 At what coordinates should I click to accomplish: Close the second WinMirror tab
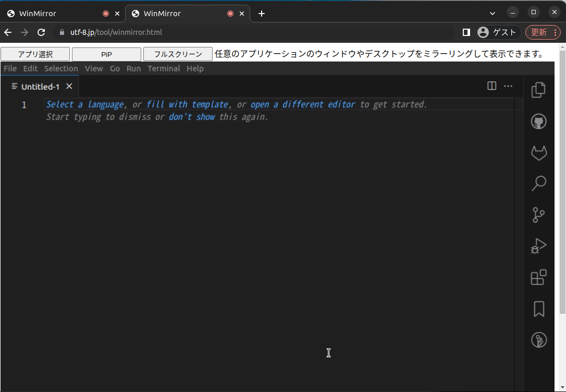242,14
